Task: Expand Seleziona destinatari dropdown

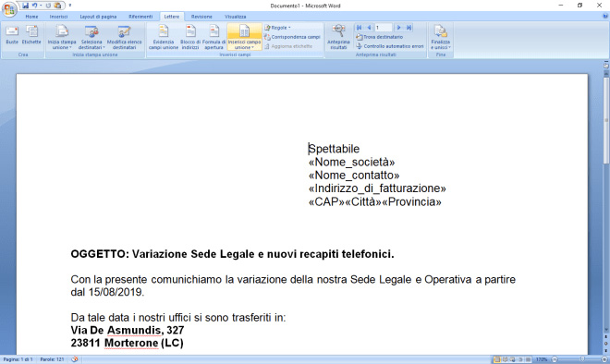Action: click(x=91, y=37)
